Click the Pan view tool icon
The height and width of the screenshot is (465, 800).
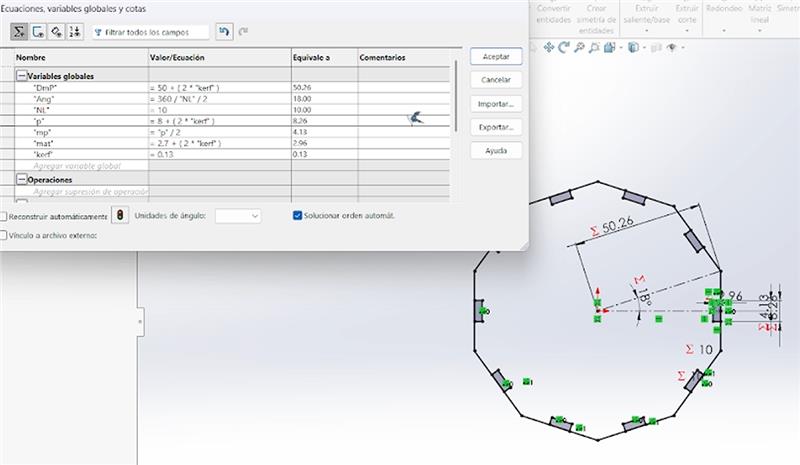549,47
